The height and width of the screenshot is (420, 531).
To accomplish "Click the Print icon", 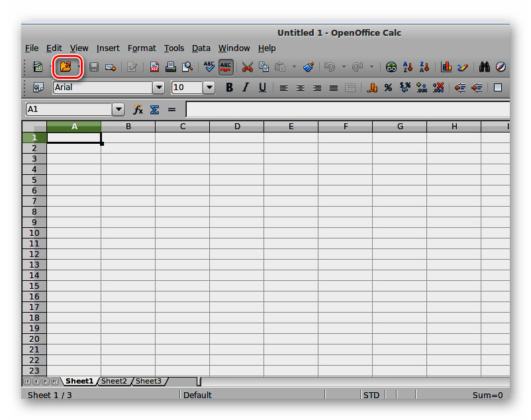I will [x=171, y=67].
